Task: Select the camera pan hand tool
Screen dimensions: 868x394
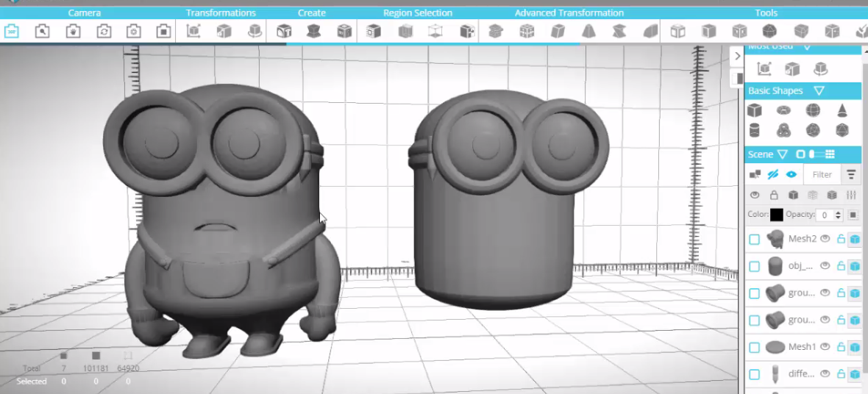Action: pos(73,31)
